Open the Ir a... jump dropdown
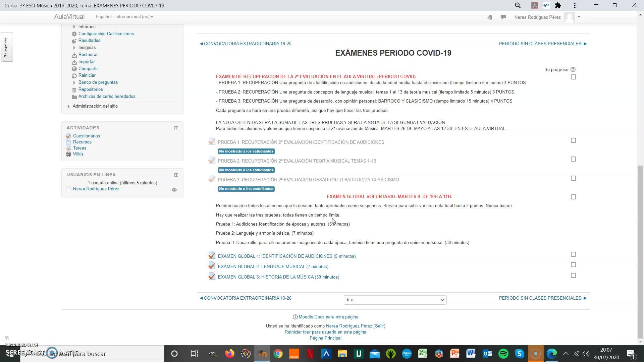The image size is (644, 362). coord(395,300)
